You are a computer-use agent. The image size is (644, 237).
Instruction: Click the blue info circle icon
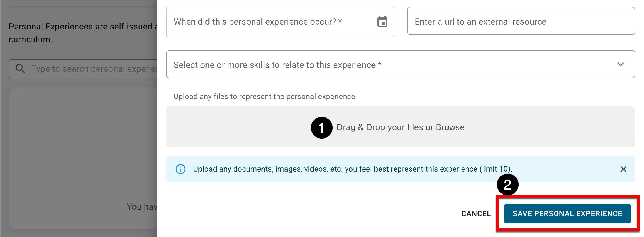point(180,169)
